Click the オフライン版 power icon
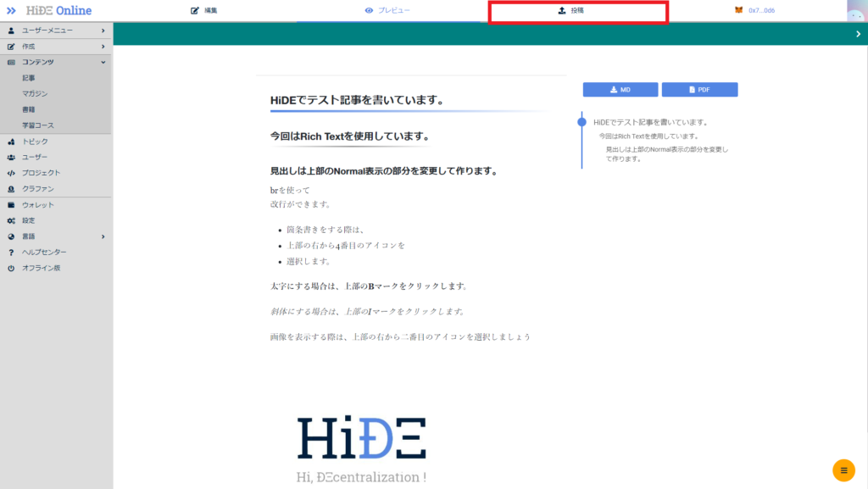Screen dimensions: 868x489 (x=11, y=268)
